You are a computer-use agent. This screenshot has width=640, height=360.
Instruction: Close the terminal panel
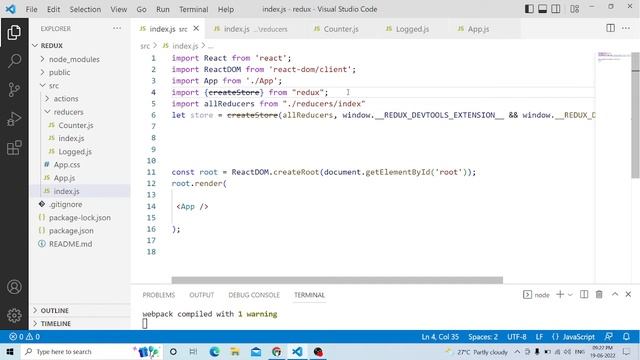[628, 294]
